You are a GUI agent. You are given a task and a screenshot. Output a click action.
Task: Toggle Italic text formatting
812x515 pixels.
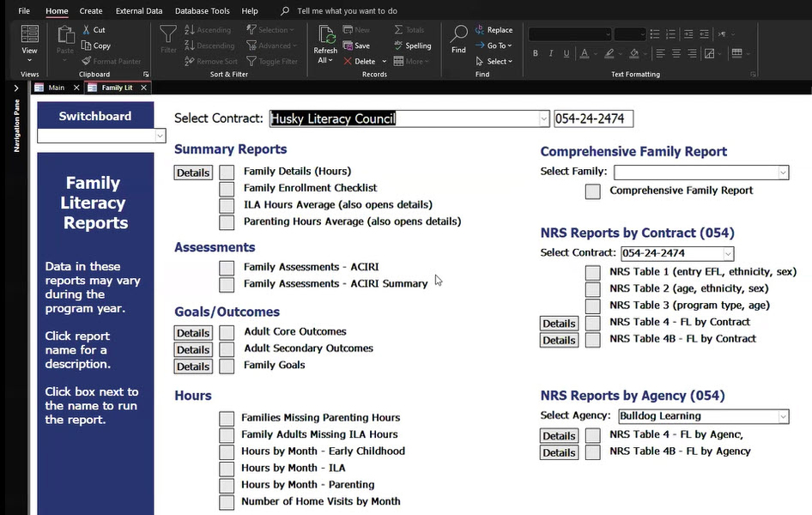click(x=551, y=53)
